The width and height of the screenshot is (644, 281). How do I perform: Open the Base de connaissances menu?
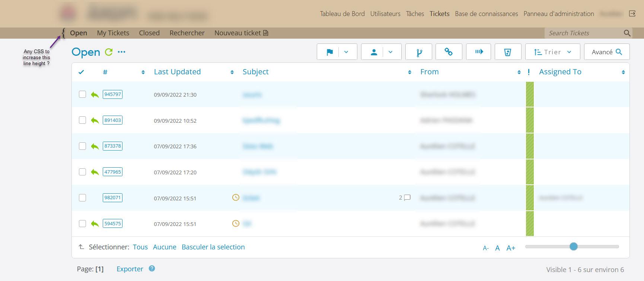486,14
